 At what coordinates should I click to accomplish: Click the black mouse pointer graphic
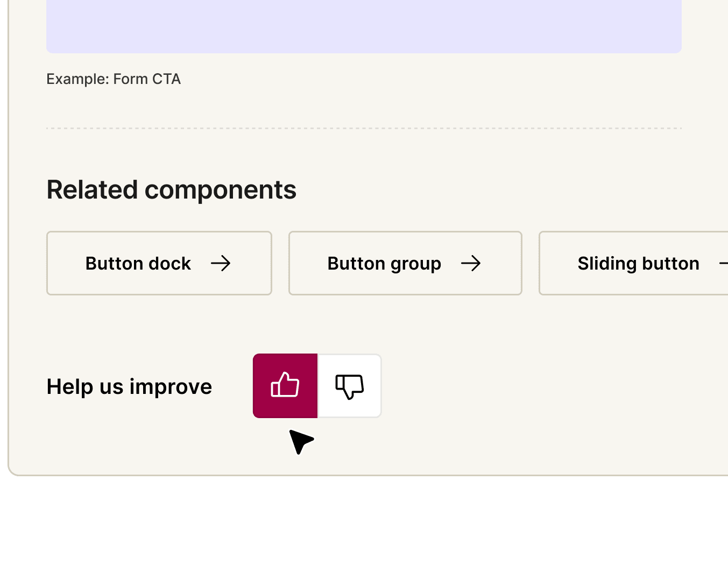pos(300,441)
